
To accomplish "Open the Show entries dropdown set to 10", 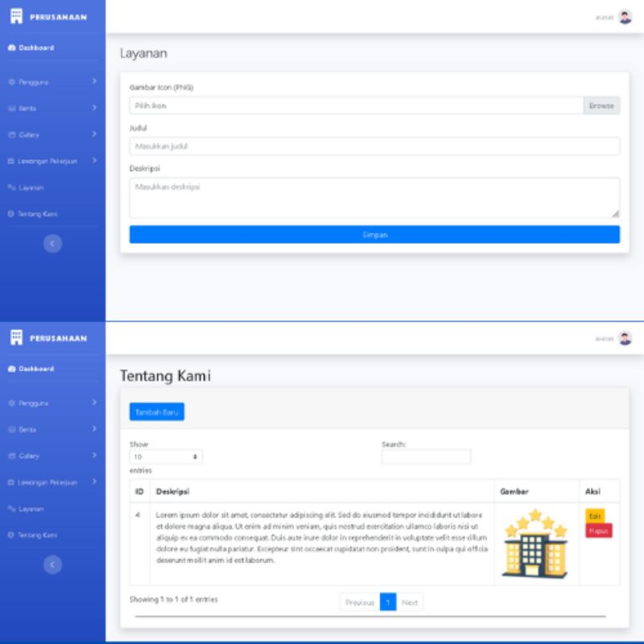I will [x=166, y=456].
